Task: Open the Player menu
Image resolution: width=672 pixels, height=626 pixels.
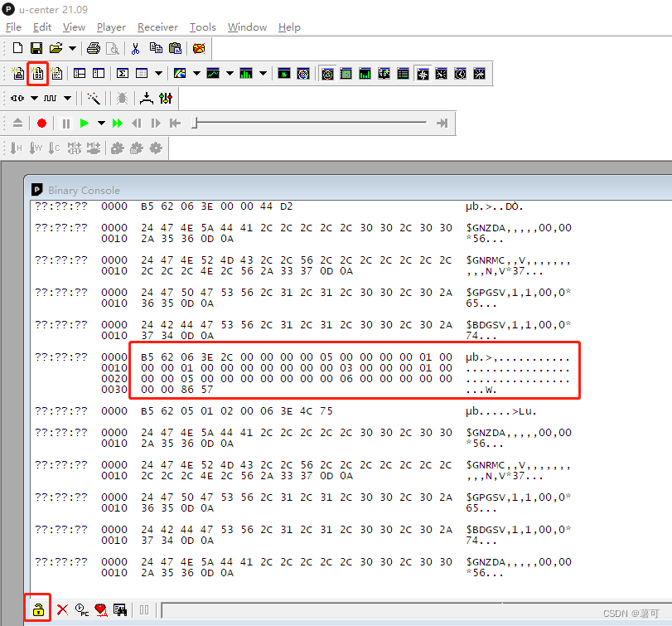Action: [x=111, y=27]
